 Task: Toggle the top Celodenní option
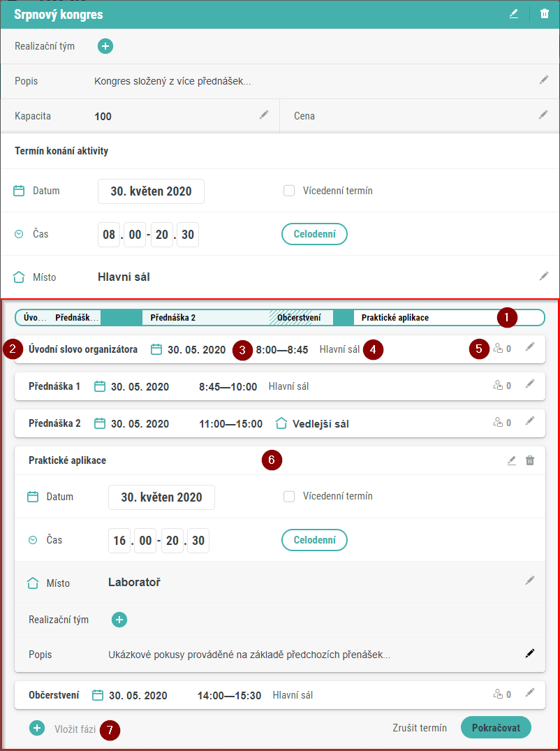pyautogui.click(x=314, y=234)
